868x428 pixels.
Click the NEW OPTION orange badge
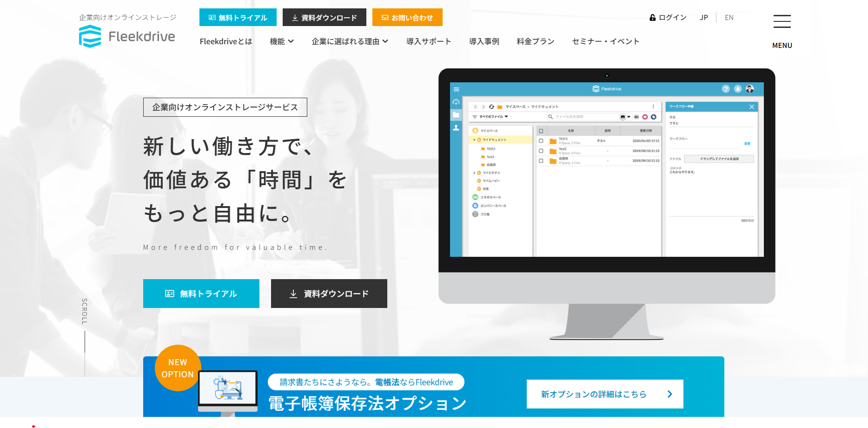(x=178, y=368)
